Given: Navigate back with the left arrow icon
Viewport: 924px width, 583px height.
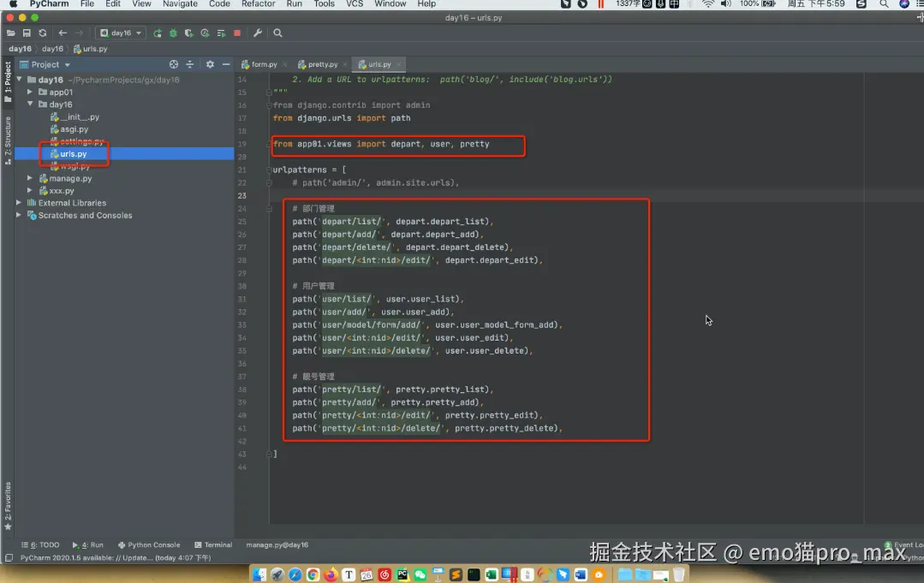Looking at the screenshot, I should (x=63, y=33).
